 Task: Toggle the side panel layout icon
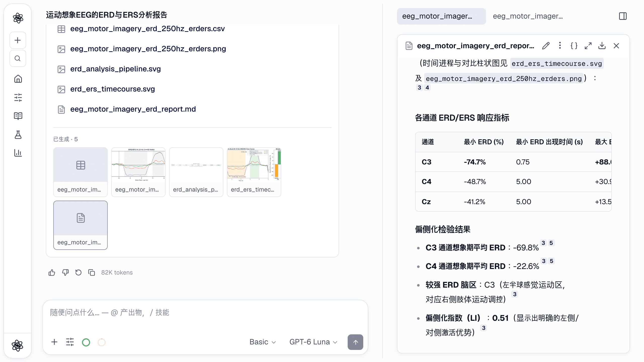(623, 16)
